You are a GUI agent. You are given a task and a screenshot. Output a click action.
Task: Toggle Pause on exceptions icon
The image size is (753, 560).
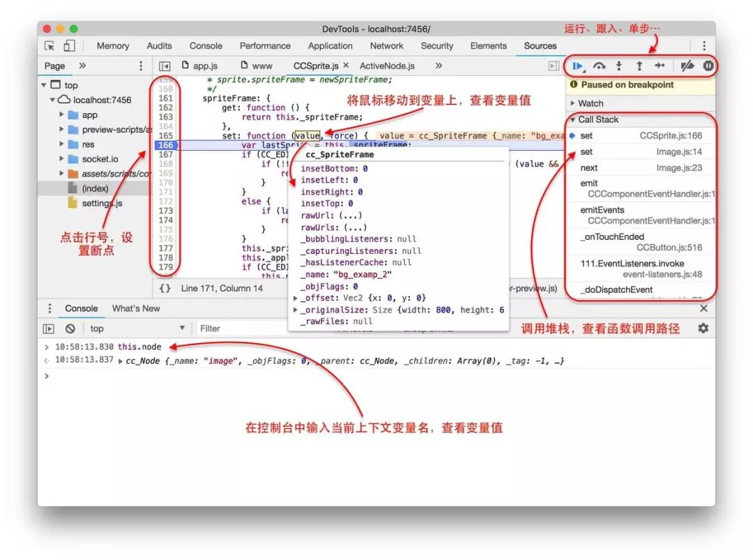pos(708,66)
